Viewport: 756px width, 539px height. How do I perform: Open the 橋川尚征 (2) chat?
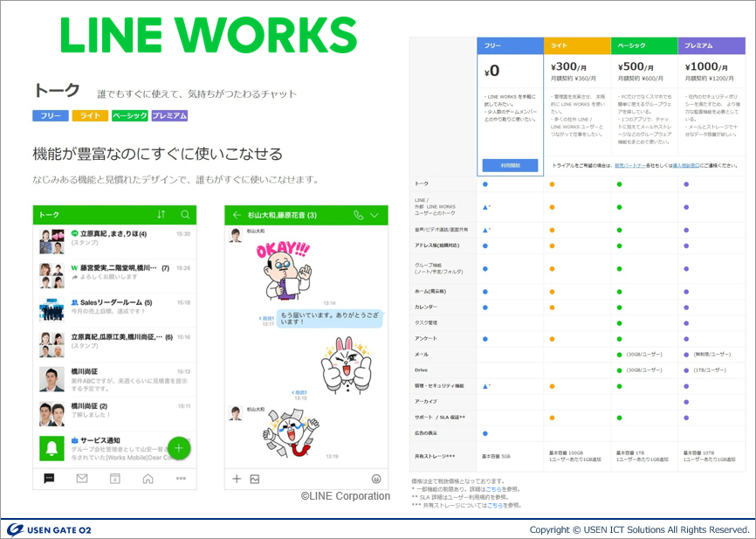click(114, 413)
